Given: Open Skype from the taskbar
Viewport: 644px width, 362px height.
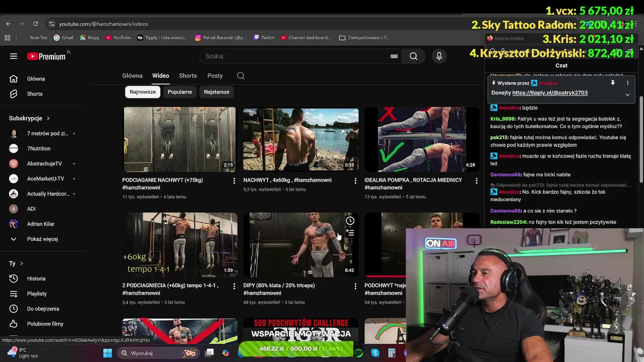Looking at the screenshot, I should click(x=375, y=353).
